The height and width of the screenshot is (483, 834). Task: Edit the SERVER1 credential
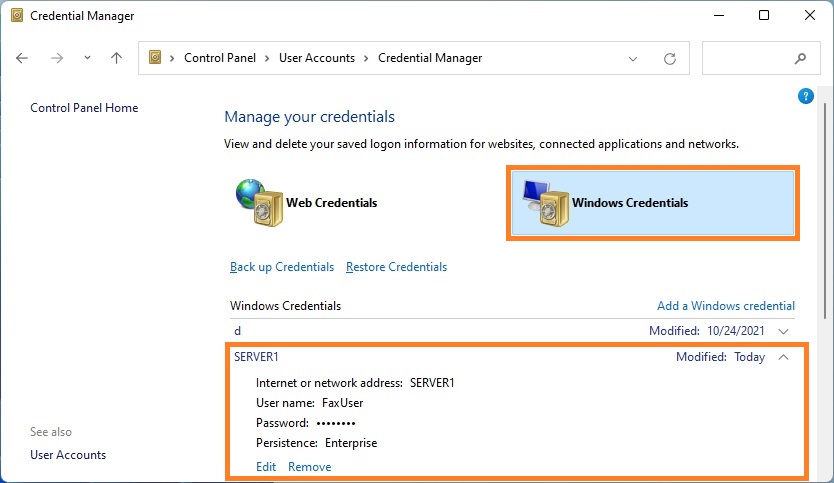coord(266,467)
